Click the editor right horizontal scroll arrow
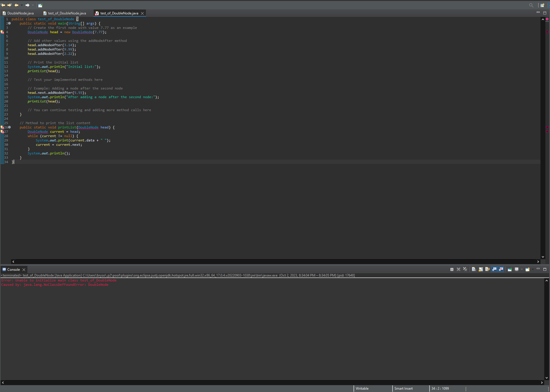Screen dimensions: 550x392 coord(538,262)
